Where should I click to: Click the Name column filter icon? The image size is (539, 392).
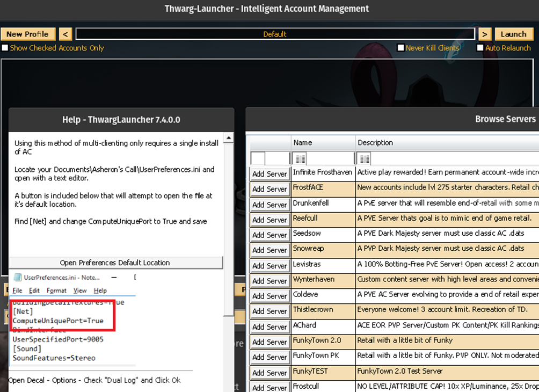click(301, 159)
